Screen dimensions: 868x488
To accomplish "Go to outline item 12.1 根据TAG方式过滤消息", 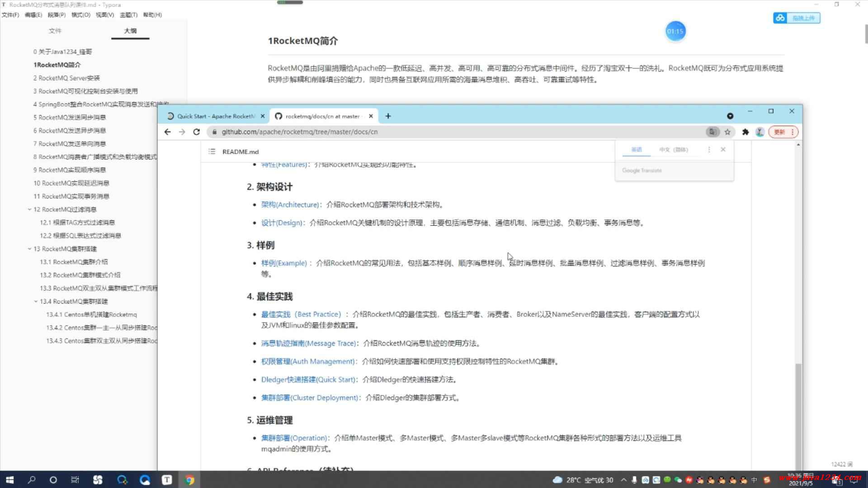I will pyautogui.click(x=77, y=223).
